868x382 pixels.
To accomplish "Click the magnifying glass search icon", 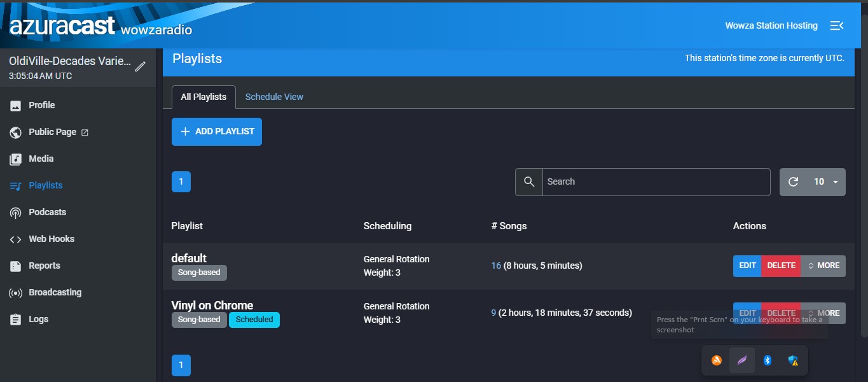I will click(528, 181).
